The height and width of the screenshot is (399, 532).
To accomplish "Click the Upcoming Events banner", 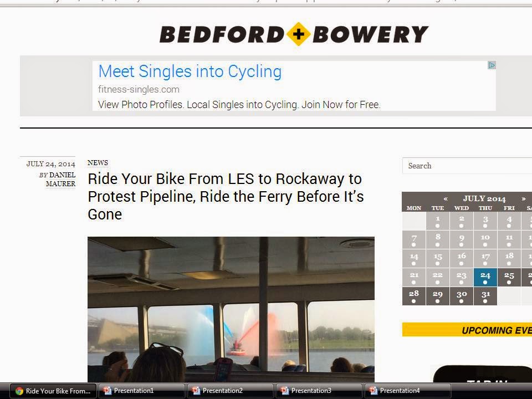I will pos(467,329).
